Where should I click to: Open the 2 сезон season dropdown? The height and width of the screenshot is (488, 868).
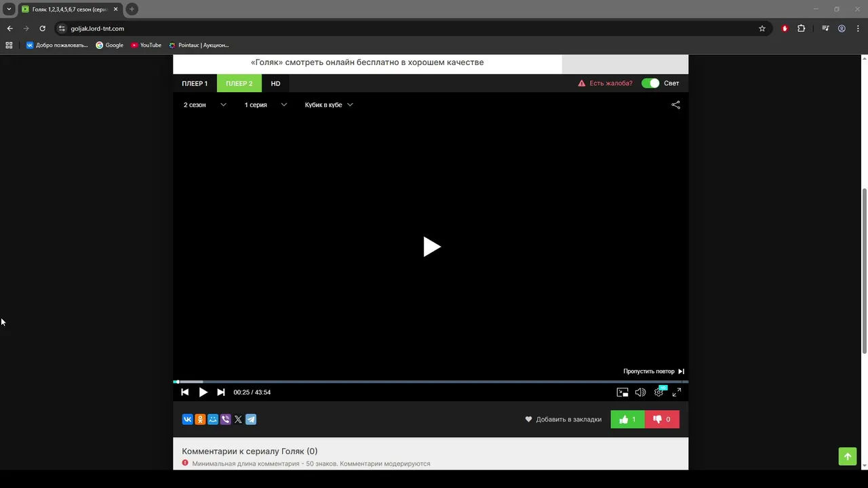(205, 105)
